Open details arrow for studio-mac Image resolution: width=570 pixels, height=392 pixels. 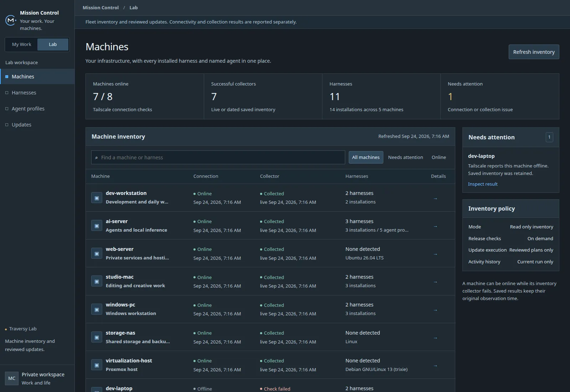tap(435, 282)
